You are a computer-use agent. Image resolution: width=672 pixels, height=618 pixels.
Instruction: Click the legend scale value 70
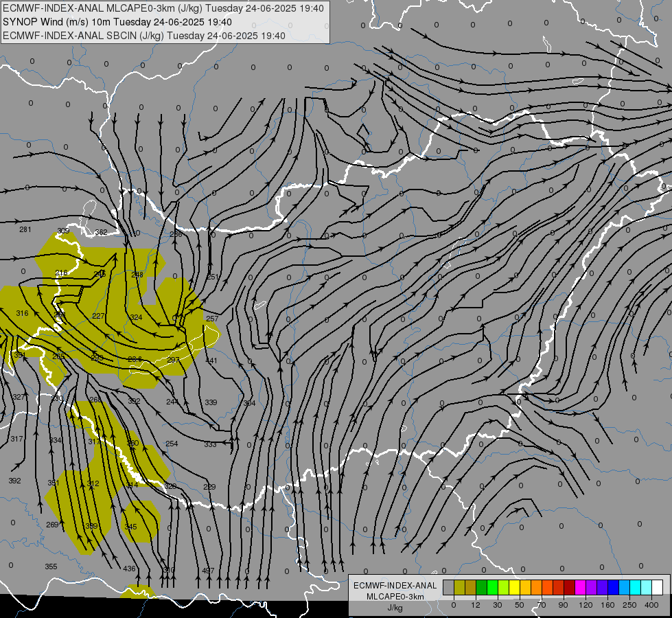pos(542,605)
